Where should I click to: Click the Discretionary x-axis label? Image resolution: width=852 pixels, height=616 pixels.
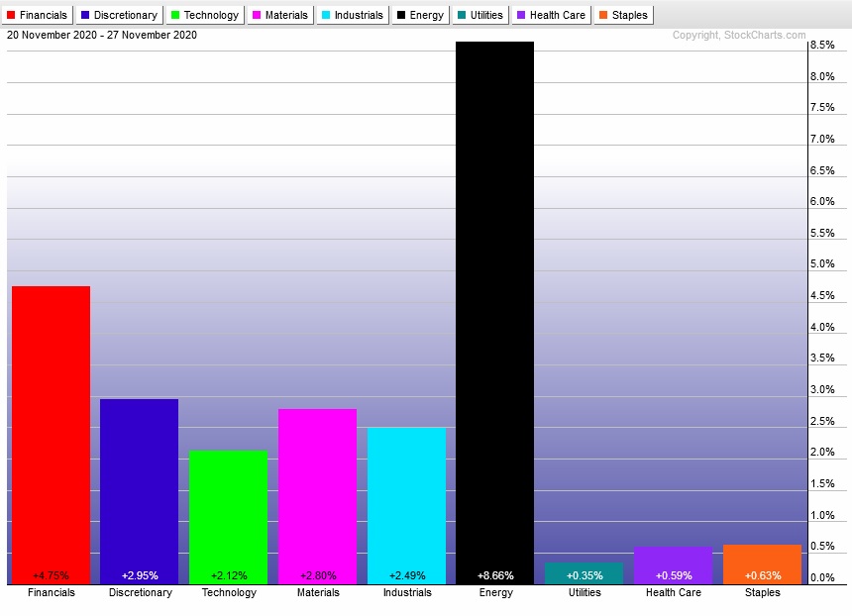click(141, 592)
